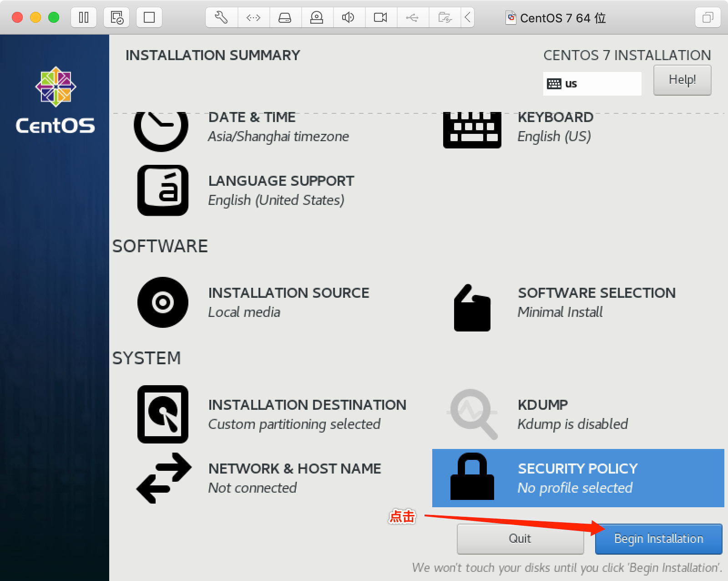Image resolution: width=728 pixels, height=581 pixels.
Task: Open INSTALLATION SOURCE label
Action: pyautogui.click(x=289, y=293)
